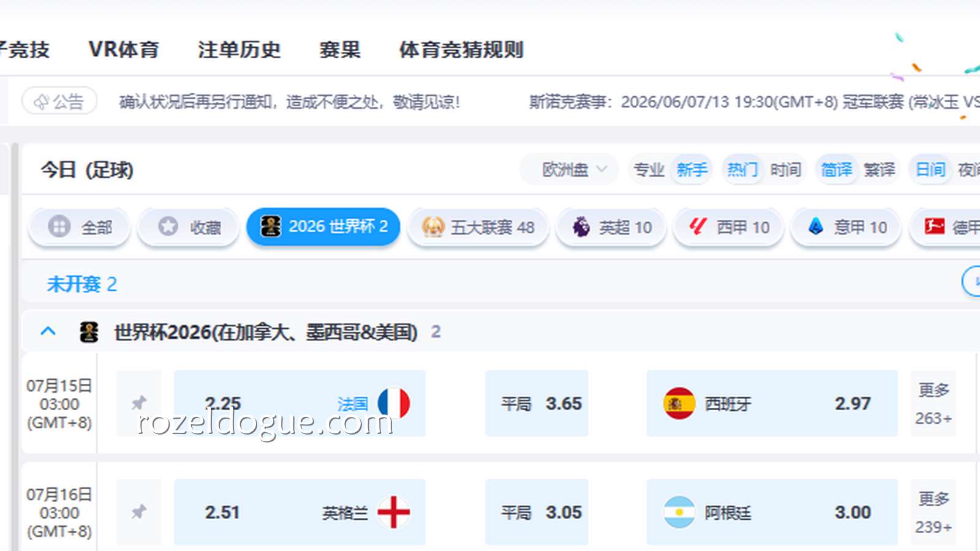This screenshot has height=551, width=980.
Task: Select the 收藏 favorites filter
Action: 189,227
